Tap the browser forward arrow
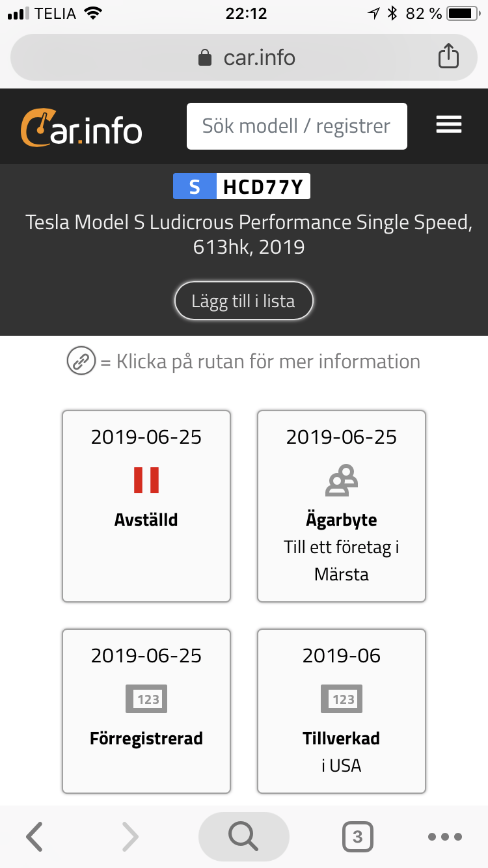The image size is (488, 868). [130, 837]
